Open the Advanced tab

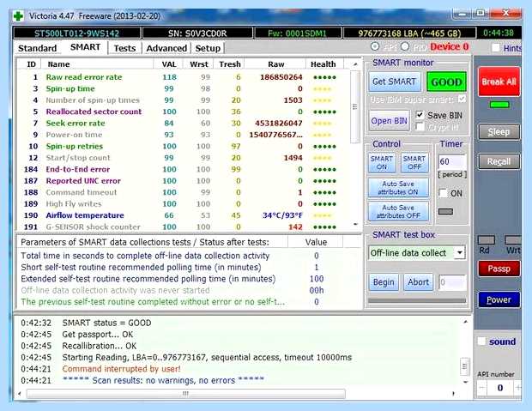[166, 48]
